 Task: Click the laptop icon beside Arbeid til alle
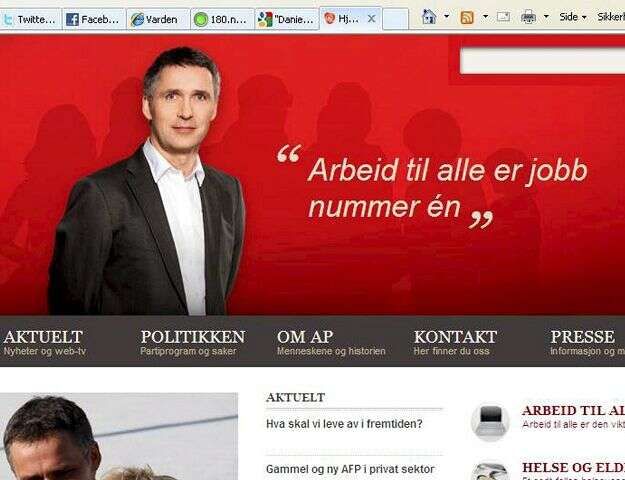pos(490,421)
